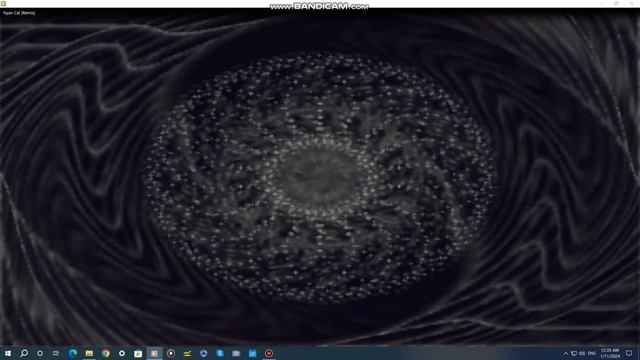Open Microsoft Store from taskbar
The height and width of the screenshot is (360, 640).
click(138, 353)
